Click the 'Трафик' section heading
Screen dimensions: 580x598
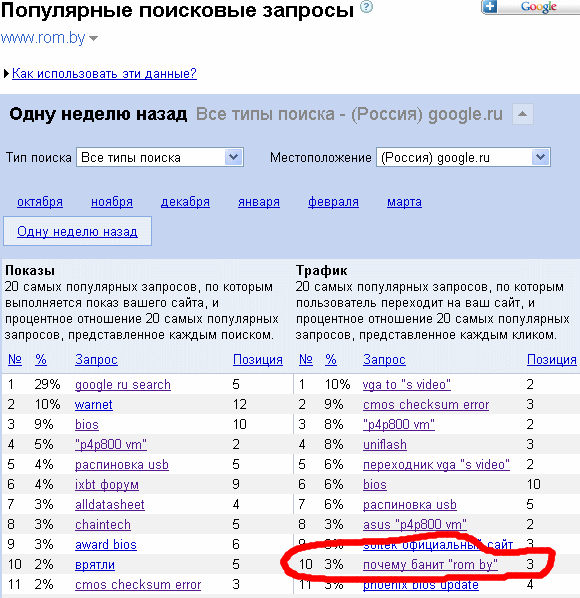tap(321, 270)
